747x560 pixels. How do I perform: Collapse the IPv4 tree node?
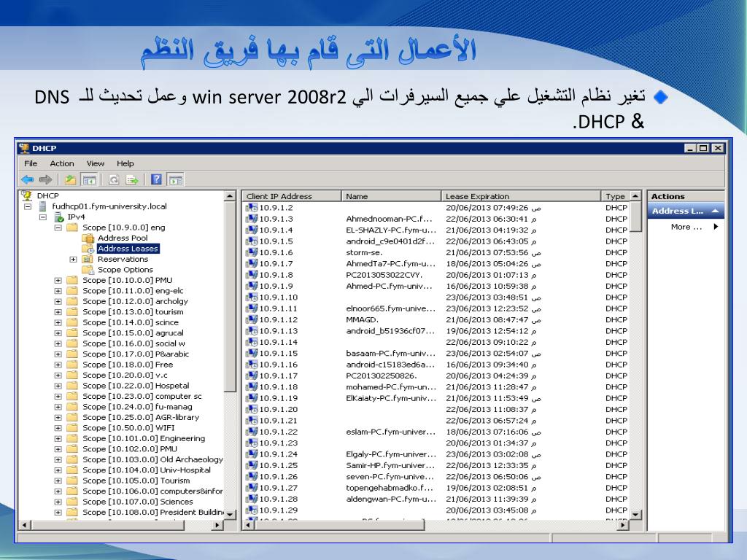[x=43, y=217]
